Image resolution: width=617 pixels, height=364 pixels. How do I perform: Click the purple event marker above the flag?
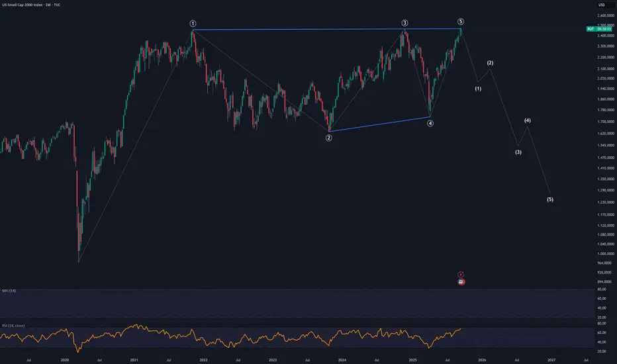(x=461, y=274)
